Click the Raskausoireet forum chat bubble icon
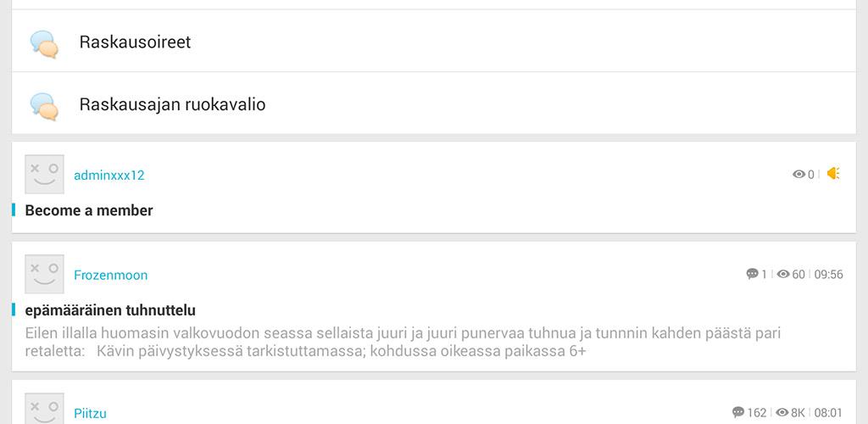 point(44,43)
